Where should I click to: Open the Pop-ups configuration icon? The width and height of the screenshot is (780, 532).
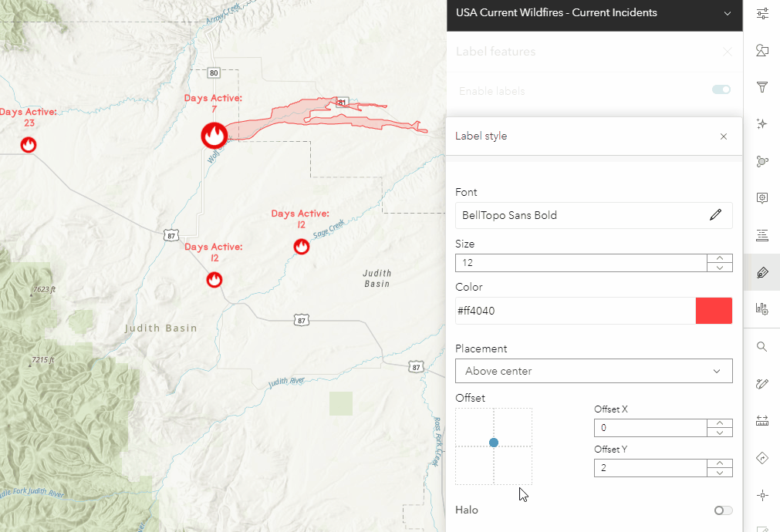[762, 198]
